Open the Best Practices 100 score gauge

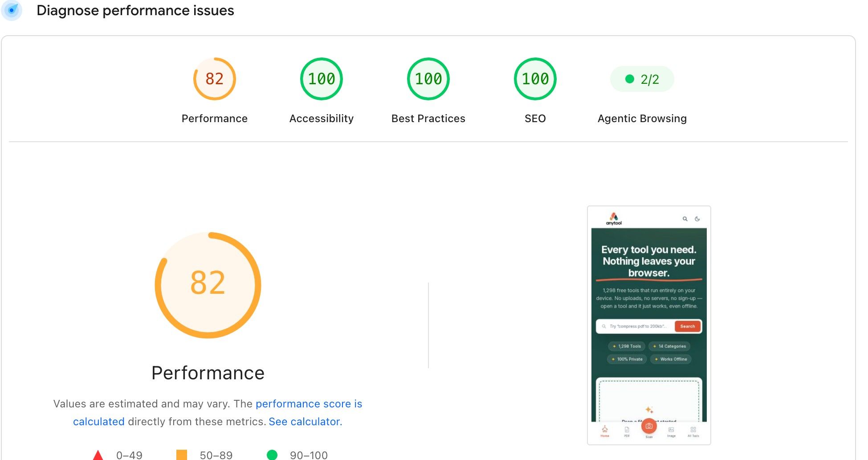(428, 79)
